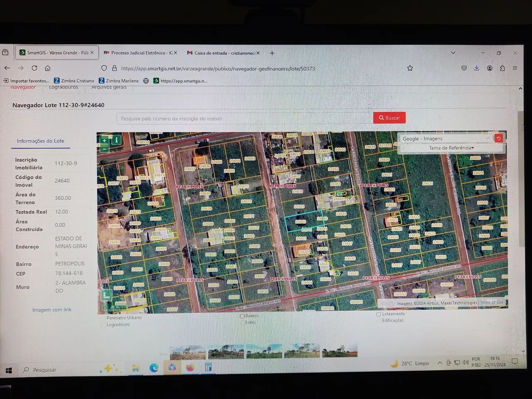Screen dimensions: 532x399
Task: Open the app.smartgis bookmark link
Action: (180, 81)
